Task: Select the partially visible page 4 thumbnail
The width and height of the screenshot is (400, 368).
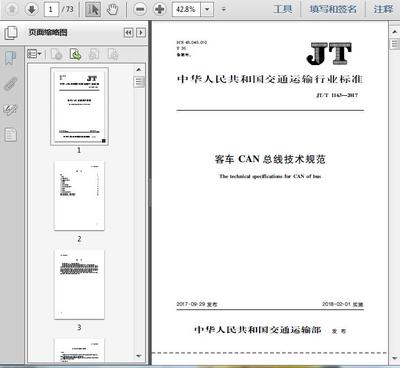Action: pos(79,350)
